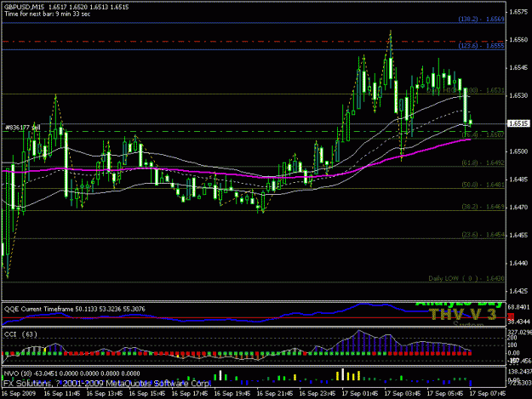Click the #836177 sell order label
This screenshot has height=399, width=532.
23,128
